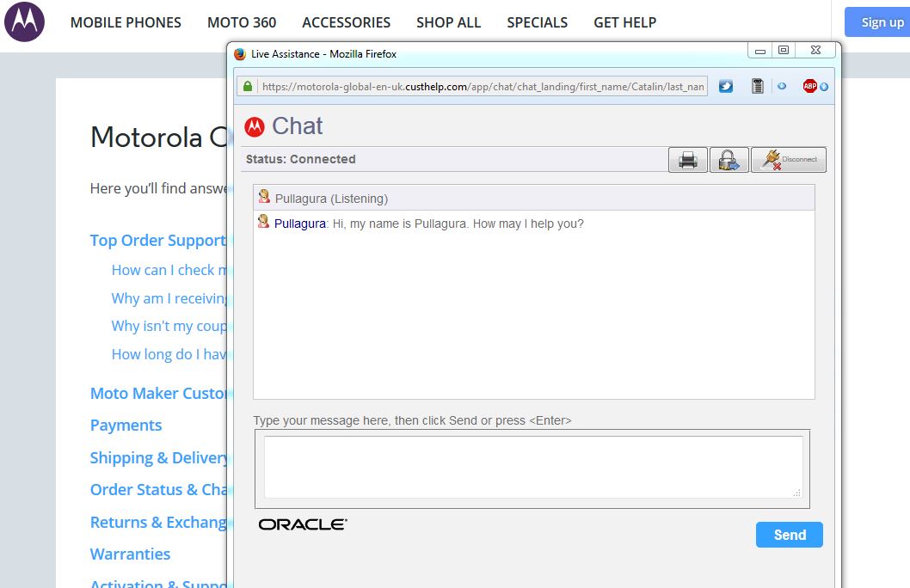Click the agent avatar beside Pullagura (Listening)
Screen dimensions: 910x588
click(264, 197)
